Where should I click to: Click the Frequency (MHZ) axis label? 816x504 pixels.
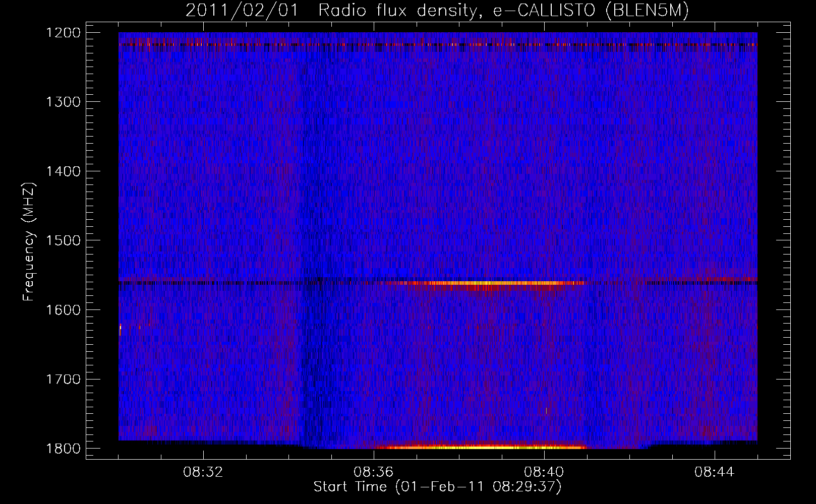point(29,242)
